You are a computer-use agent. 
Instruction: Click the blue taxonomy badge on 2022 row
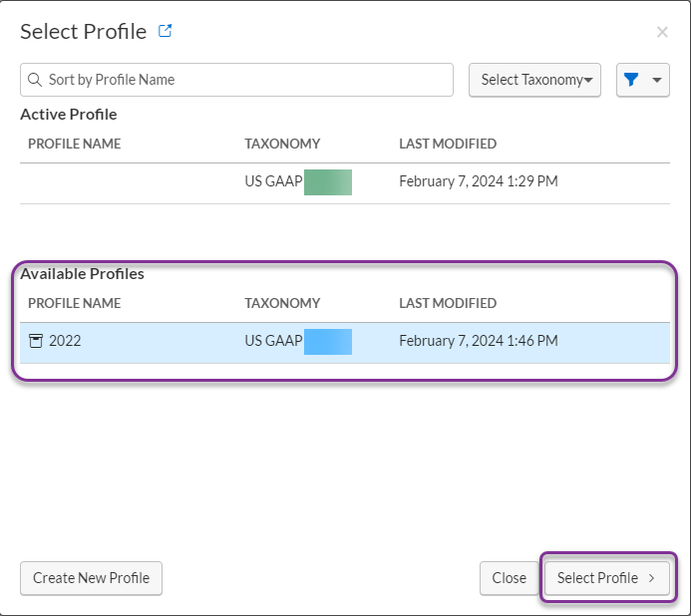tap(328, 342)
